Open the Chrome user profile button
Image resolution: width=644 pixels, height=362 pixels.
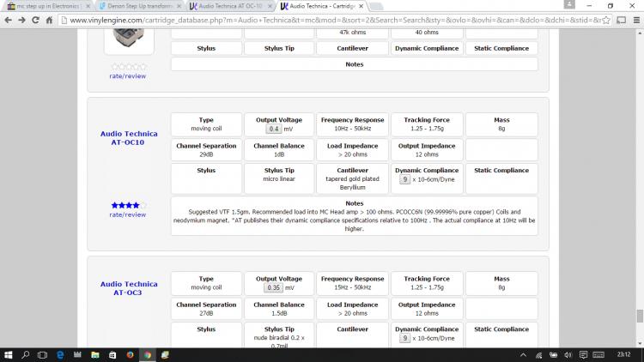569,4
